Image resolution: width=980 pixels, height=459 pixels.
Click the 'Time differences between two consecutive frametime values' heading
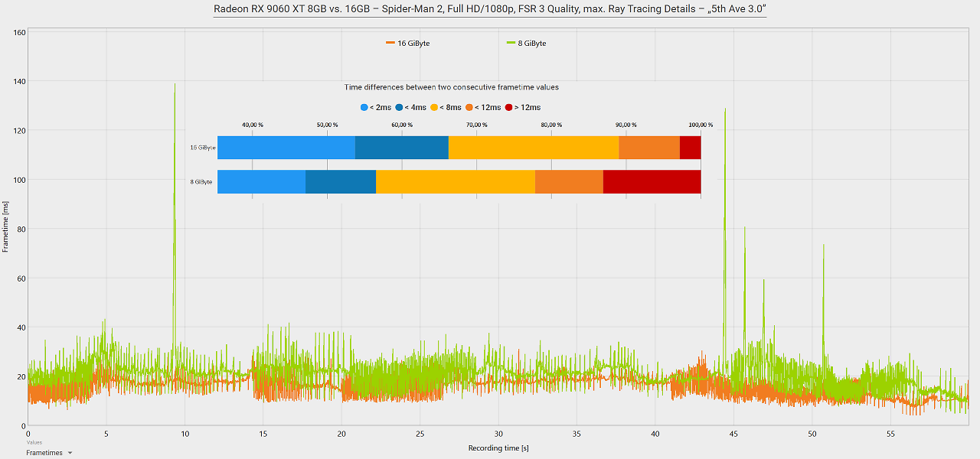click(452, 87)
